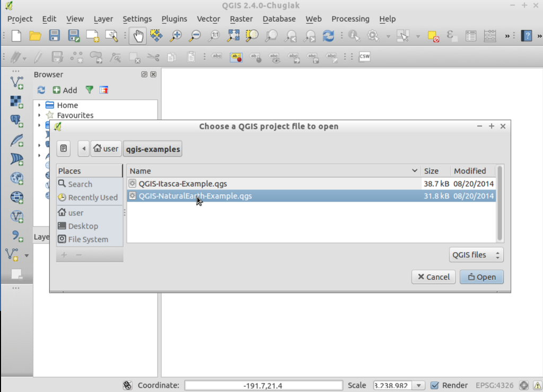
Task: Toggle the type-a-file-name button in dialog
Action: click(64, 149)
